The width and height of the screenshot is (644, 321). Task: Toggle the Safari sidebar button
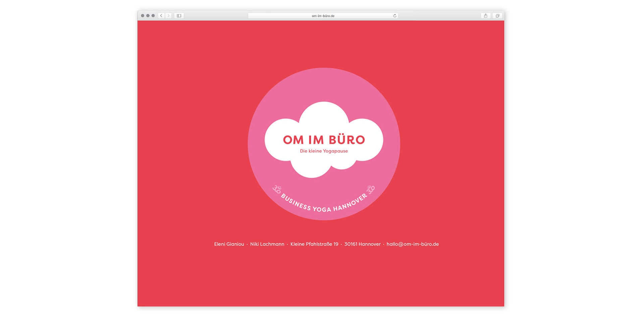179,16
